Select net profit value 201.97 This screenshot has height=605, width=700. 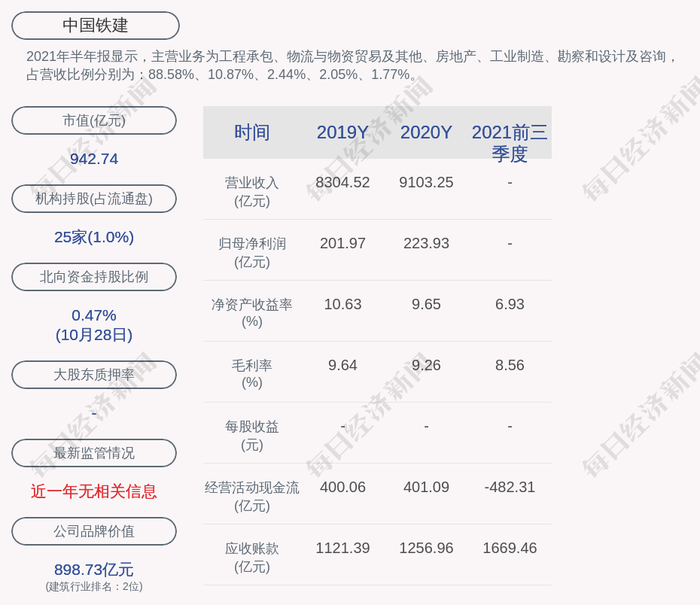pyautogui.click(x=343, y=243)
